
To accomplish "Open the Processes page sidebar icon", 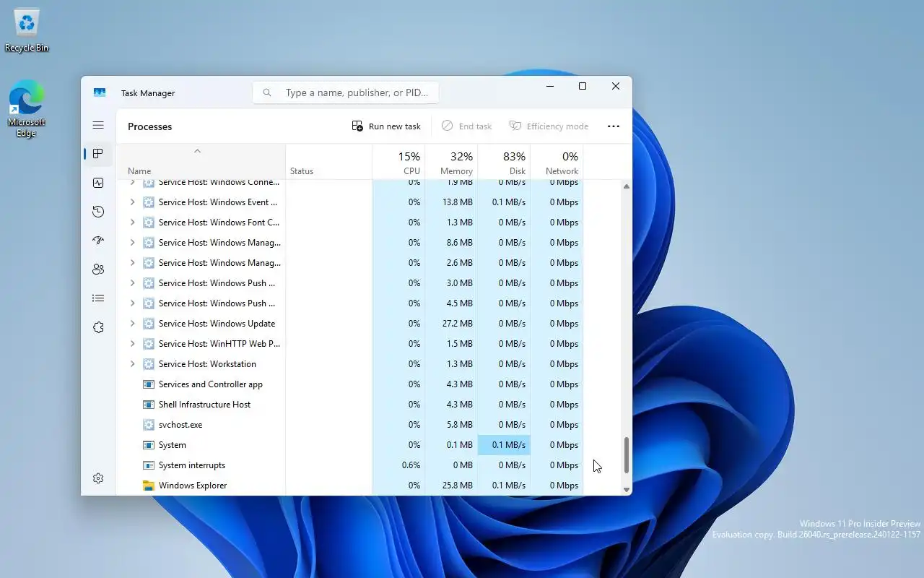I will [98, 154].
